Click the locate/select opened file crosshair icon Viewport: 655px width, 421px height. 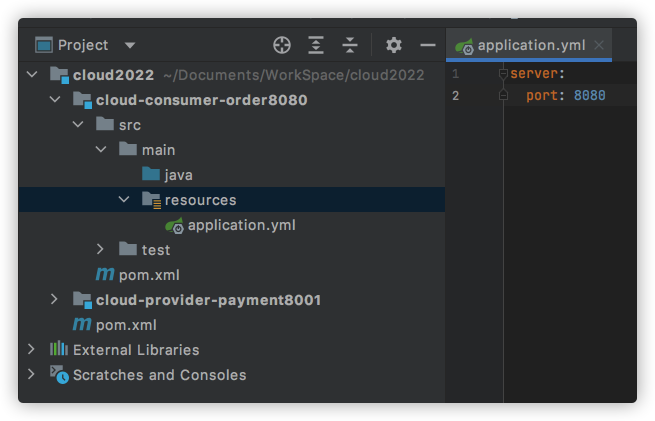[282, 45]
